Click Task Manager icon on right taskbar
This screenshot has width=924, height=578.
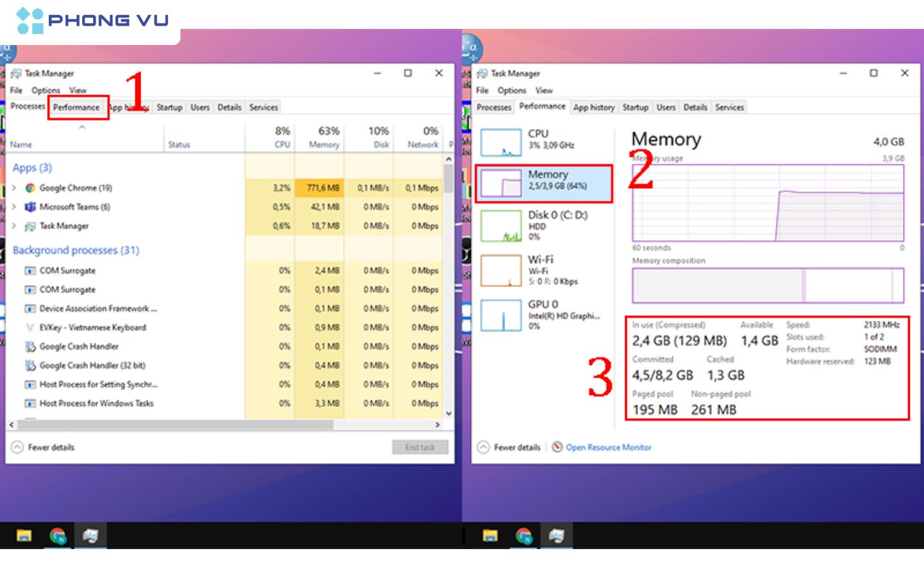(556, 536)
